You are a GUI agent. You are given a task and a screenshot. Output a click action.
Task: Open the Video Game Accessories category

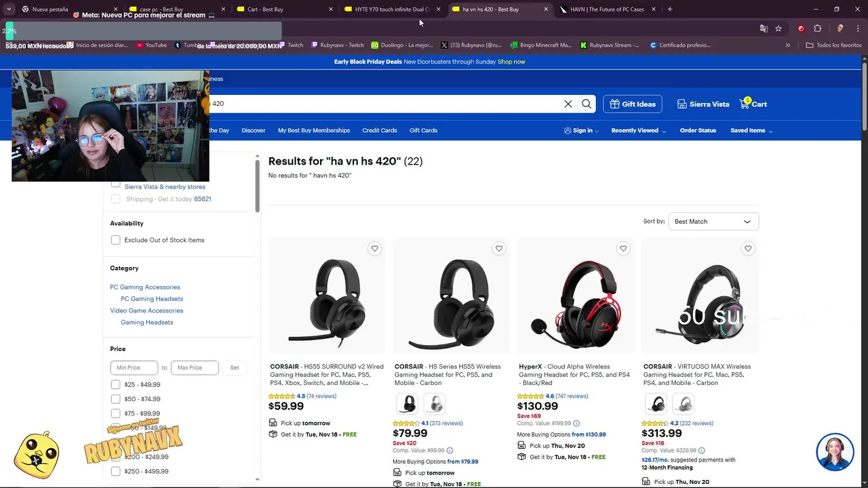(146, 310)
